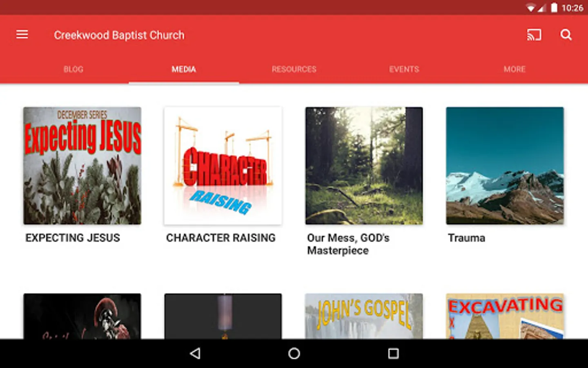Tap the Cast screen icon
The width and height of the screenshot is (588, 368).
coord(534,35)
